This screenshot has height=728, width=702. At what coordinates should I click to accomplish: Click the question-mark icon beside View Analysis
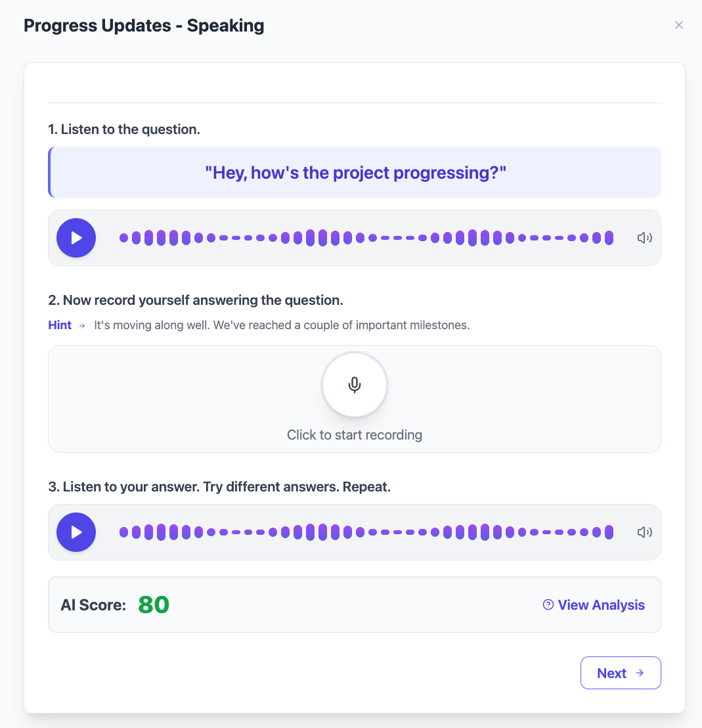coord(548,605)
